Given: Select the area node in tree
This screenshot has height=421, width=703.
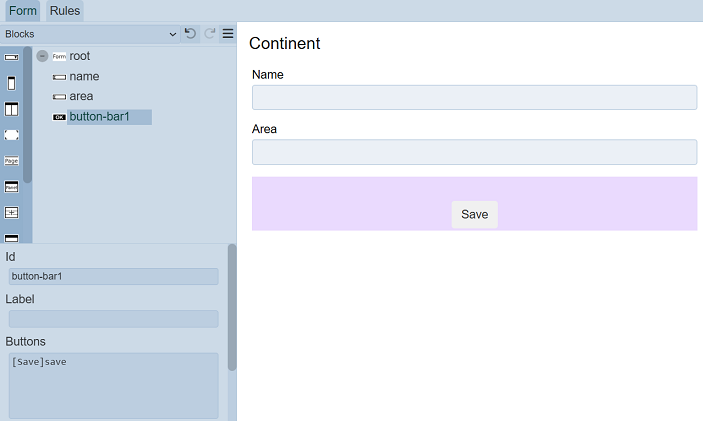Looking at the screenshot, I should tap(81, 97).
